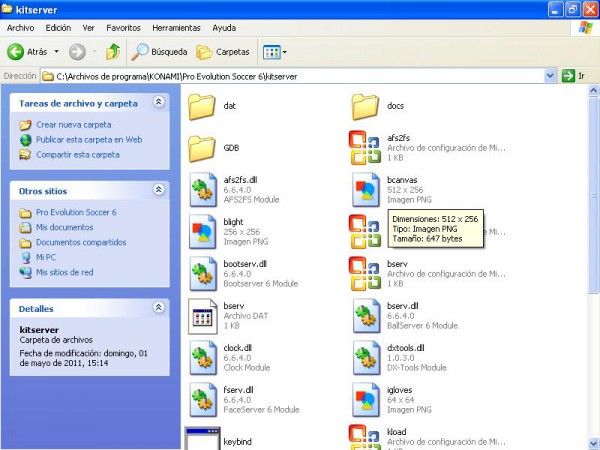This screenshot has width=600, height=450.
Task: Click the Mis sitios de red icon
Action: point(26,272)
